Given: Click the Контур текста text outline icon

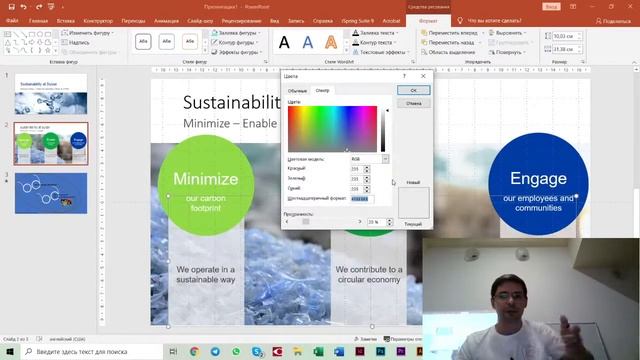Looking at the screenshot, I should (x=356, y=42).
